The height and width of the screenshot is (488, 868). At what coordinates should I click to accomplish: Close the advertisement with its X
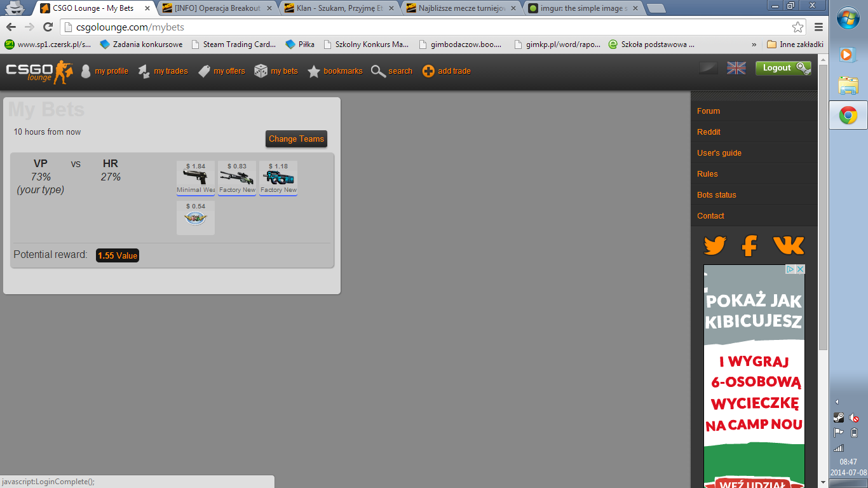pyautogui.click(x=801, y=269)
